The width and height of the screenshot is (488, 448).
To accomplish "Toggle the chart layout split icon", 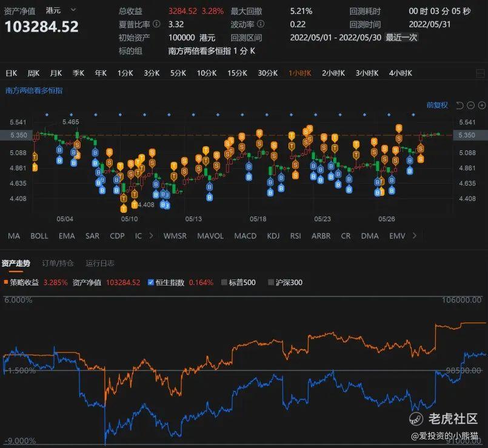I will coord(481,73).
